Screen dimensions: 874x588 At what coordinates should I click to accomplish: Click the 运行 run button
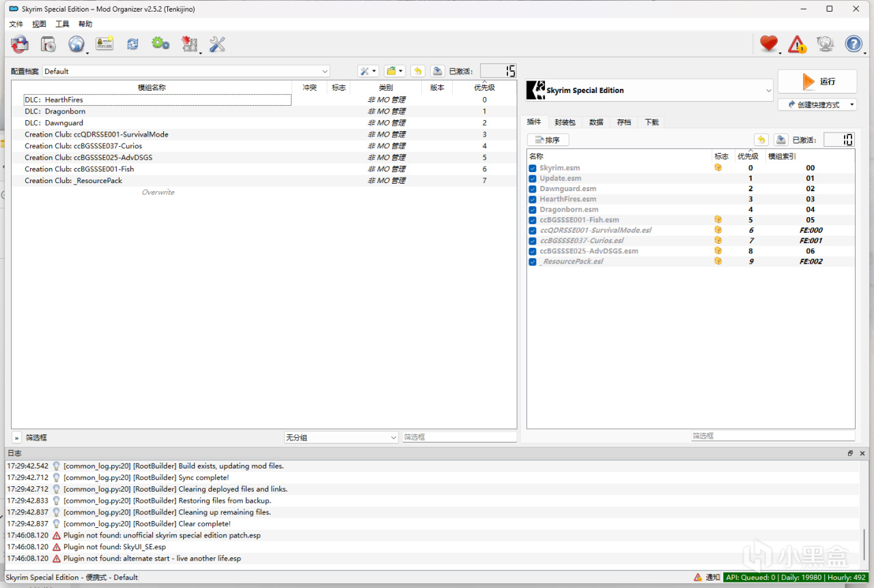(x=817, y=81)
